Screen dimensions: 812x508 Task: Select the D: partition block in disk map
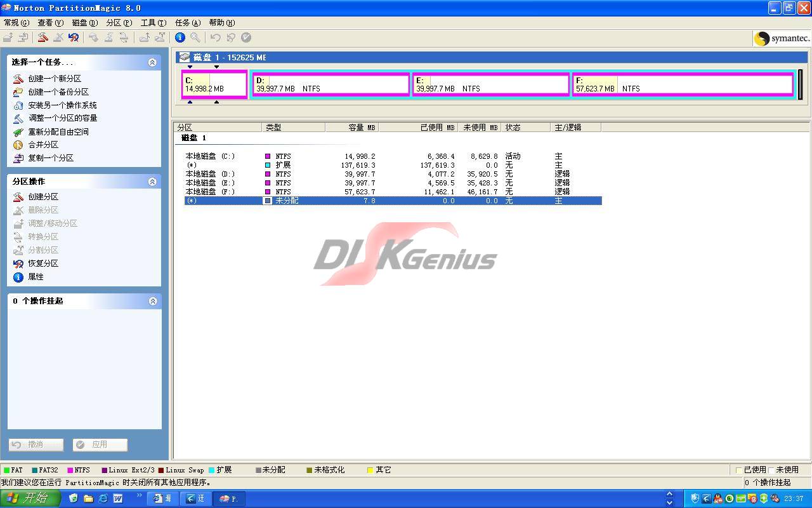tap(331, 84)
